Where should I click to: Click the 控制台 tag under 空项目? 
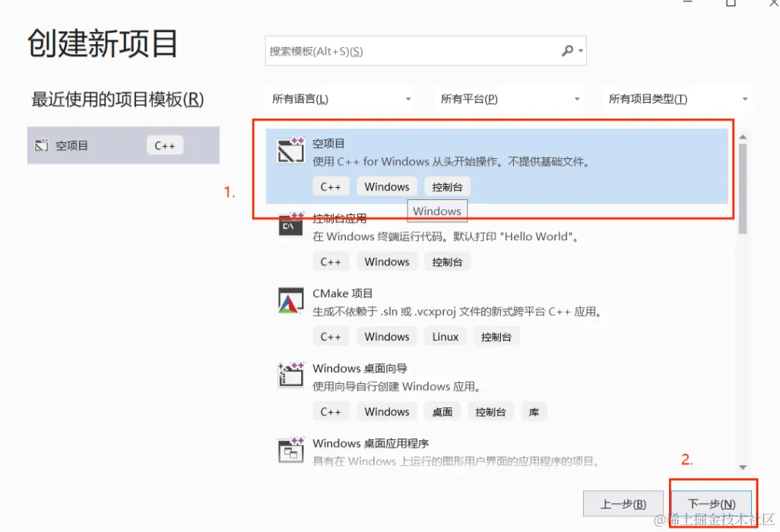pos(447,186)
